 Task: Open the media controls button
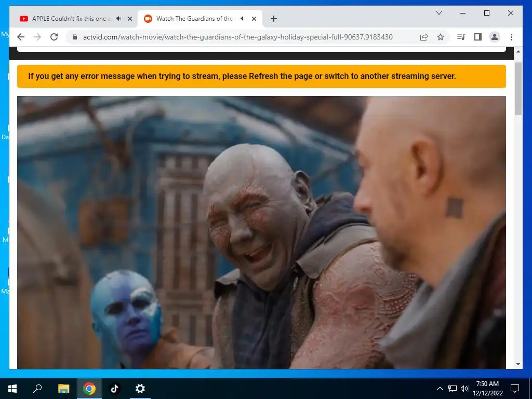click(461, 37)
